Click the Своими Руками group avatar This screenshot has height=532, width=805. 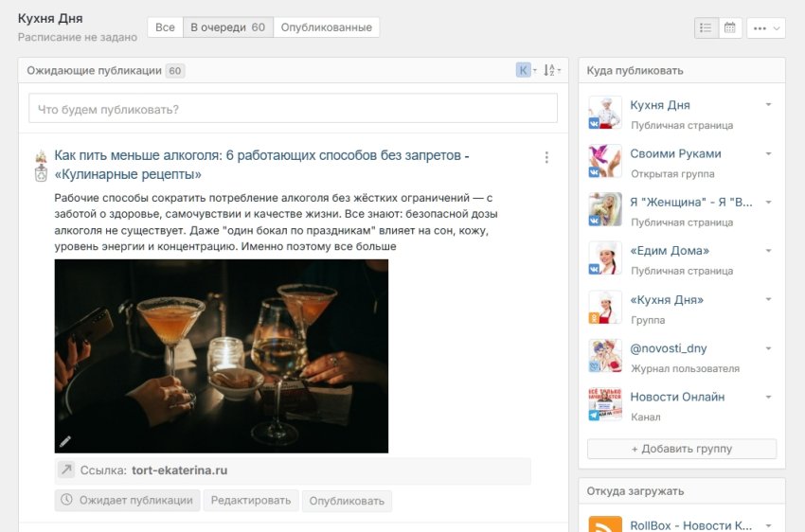(604, 161)
